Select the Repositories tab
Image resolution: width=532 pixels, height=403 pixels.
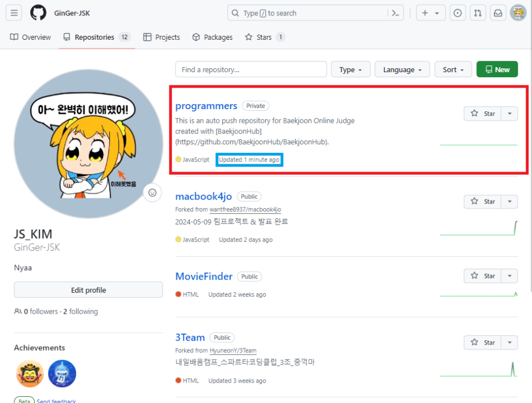(x=97, y=37)
